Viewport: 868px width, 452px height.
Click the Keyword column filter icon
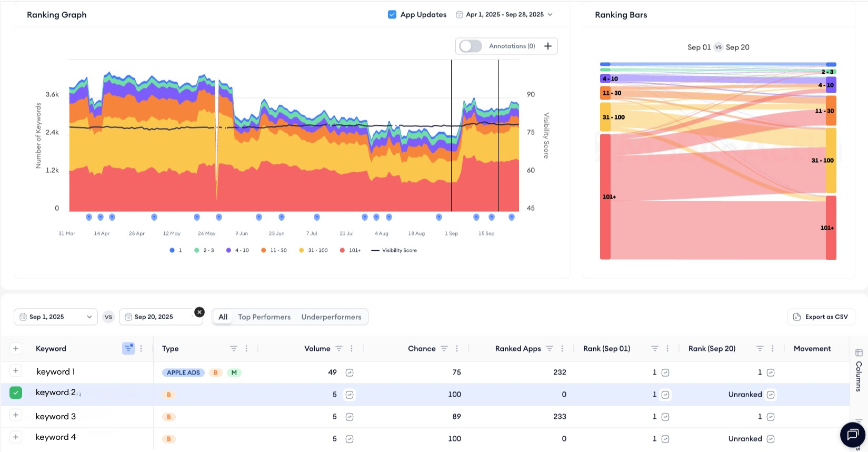128,349
